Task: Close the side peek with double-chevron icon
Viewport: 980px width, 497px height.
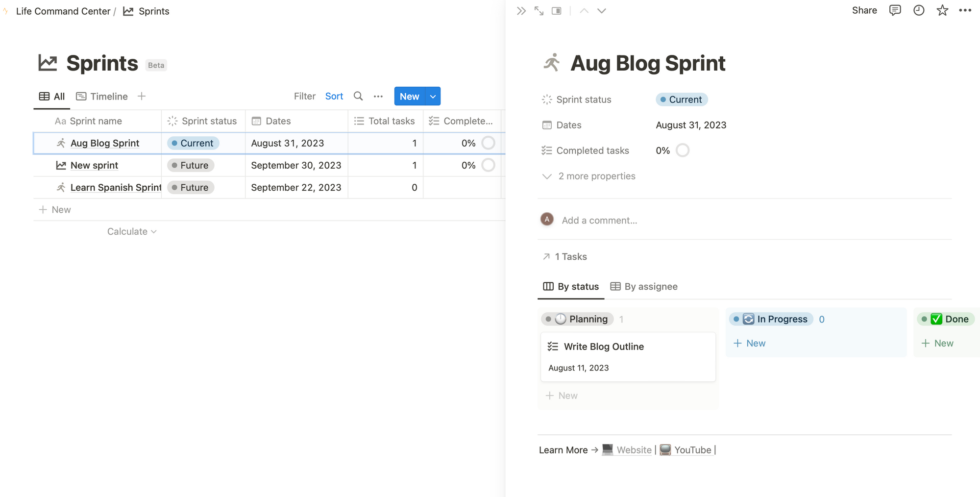Action: (x=521, y=11)
